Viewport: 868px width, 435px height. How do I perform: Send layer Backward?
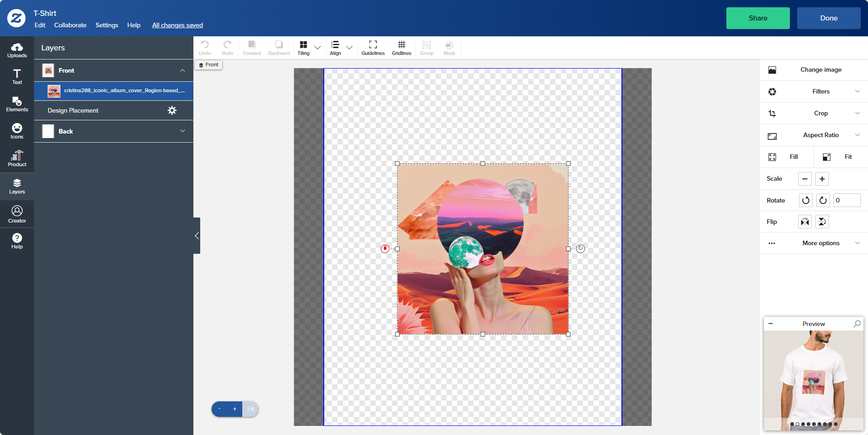pos(279,48)
